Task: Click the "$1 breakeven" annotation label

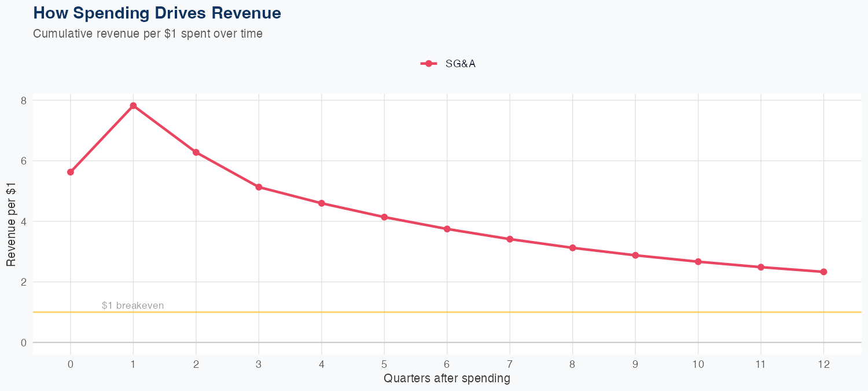Action: 133,305
